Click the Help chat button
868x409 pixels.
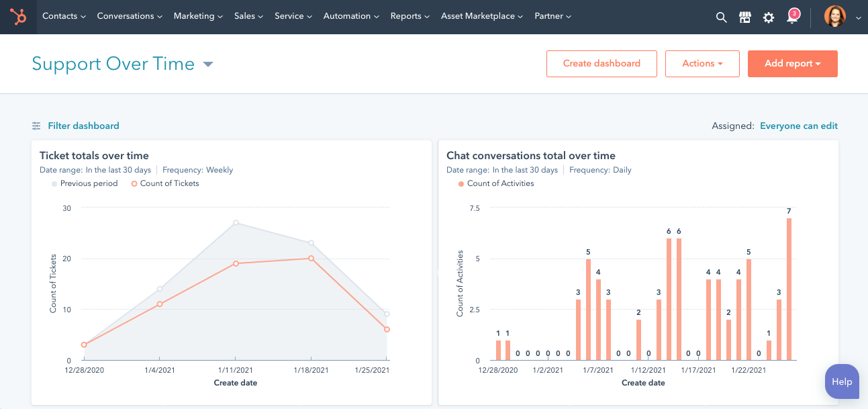tap(841, 381)
